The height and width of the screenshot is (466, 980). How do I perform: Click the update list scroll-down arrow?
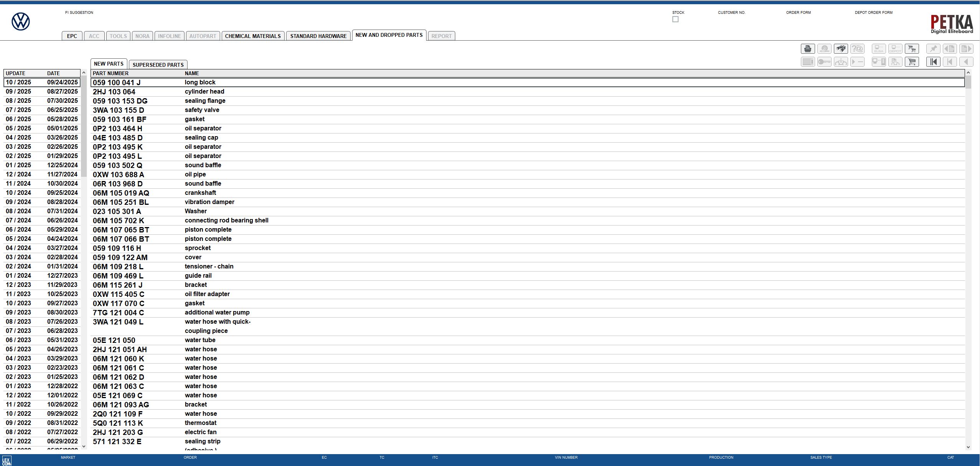click(84, 446)
